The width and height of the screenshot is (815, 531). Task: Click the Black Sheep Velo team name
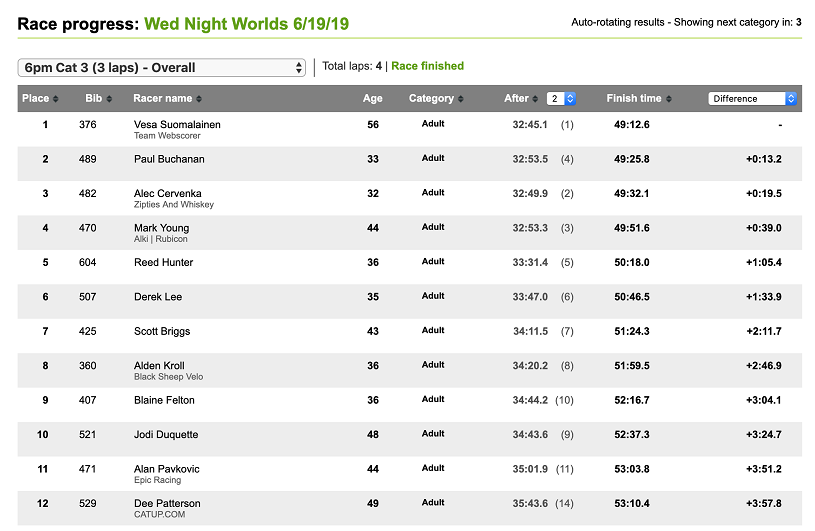pos(164,377)
